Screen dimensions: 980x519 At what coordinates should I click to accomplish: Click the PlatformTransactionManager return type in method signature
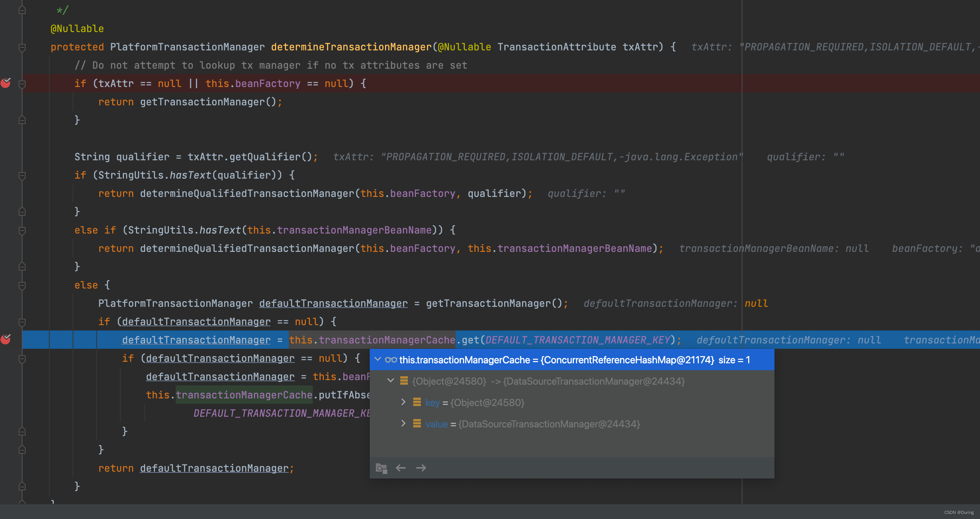(187, 47)
